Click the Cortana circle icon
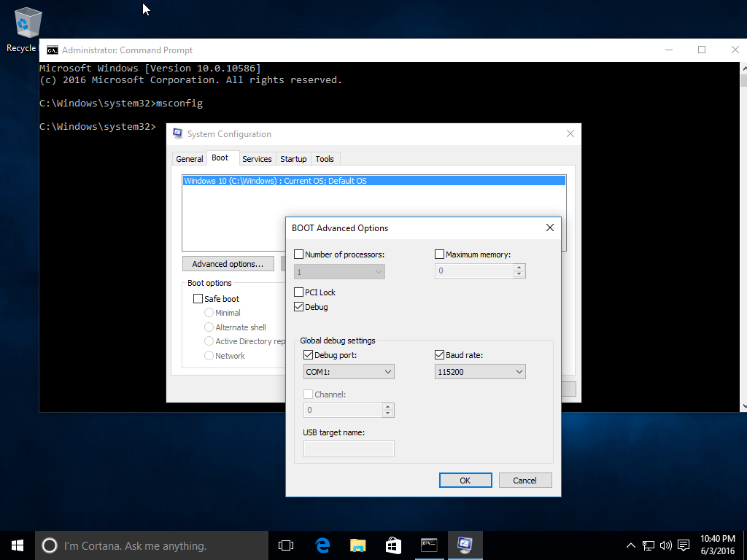Viewport: 747px width, 560px height. (50, 545)
